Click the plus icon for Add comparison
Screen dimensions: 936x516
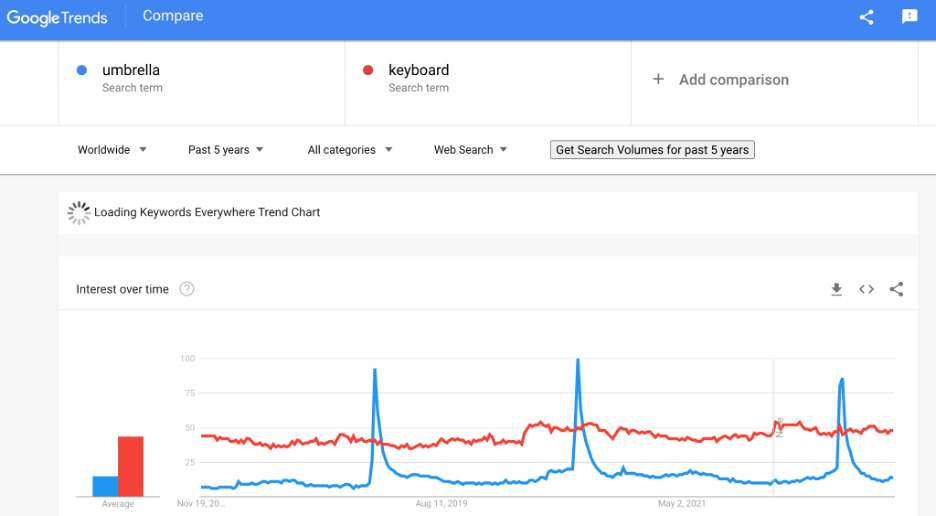pyautogui.click(x=658, y=79)
